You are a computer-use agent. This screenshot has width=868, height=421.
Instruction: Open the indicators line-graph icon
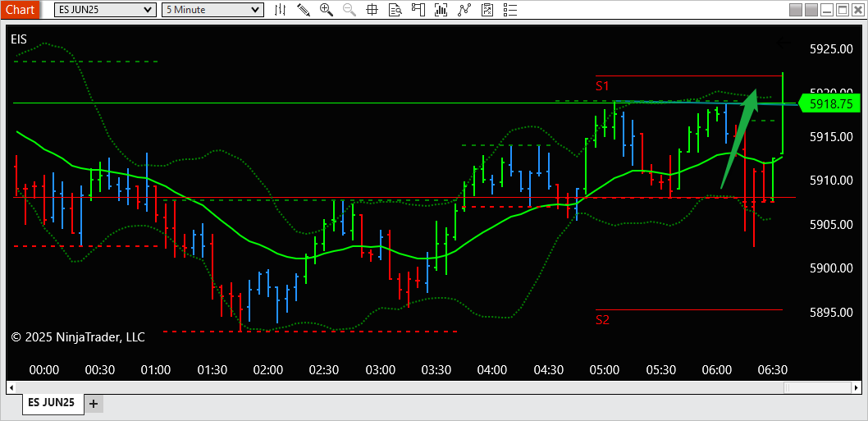464,9
